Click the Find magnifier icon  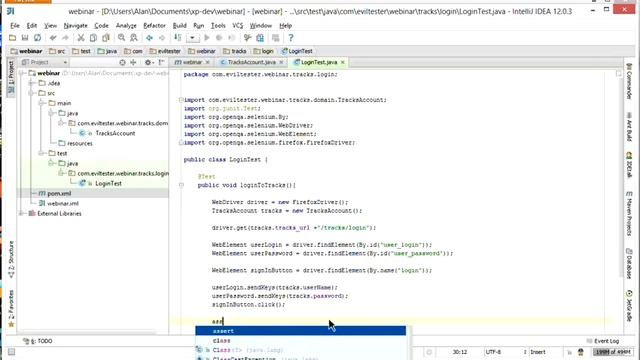(x=121, y=38)
